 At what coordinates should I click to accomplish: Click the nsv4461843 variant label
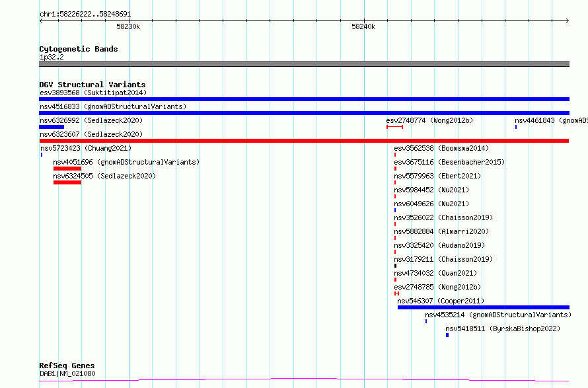tap(551, 120)
